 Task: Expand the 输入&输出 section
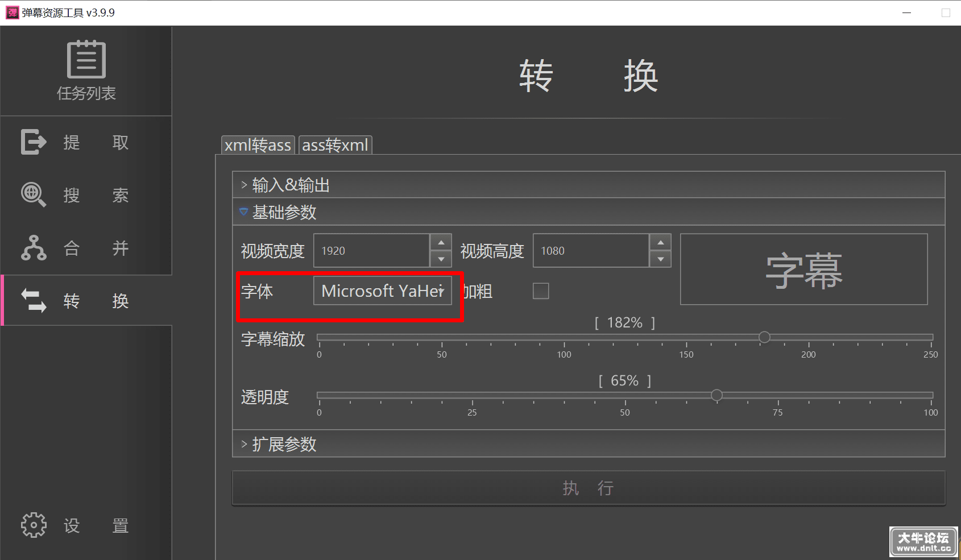(x=589, y=185)
